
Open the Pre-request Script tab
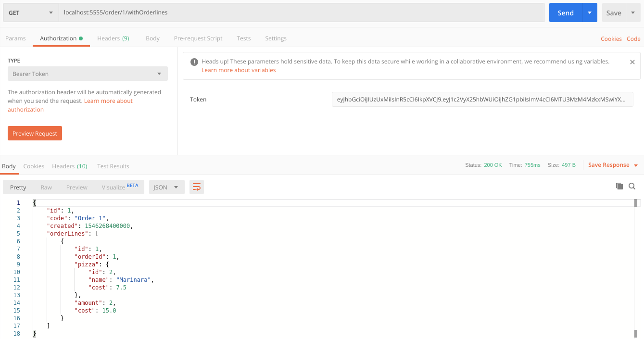tap(198, 38)
